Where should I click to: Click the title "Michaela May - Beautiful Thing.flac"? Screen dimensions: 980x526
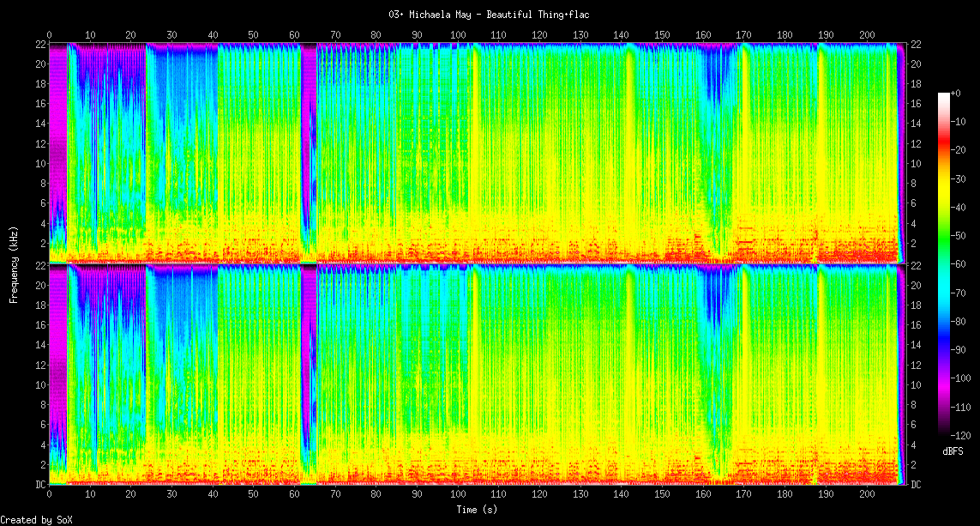490,15
